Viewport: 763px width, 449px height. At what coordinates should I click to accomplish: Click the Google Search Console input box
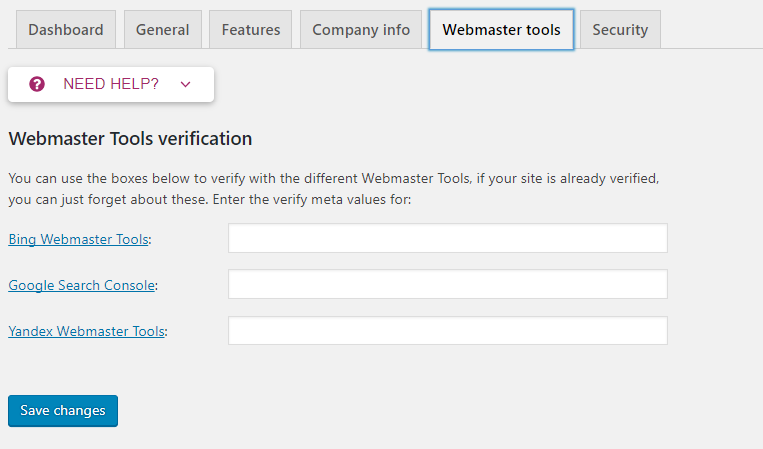click(448, 284)
